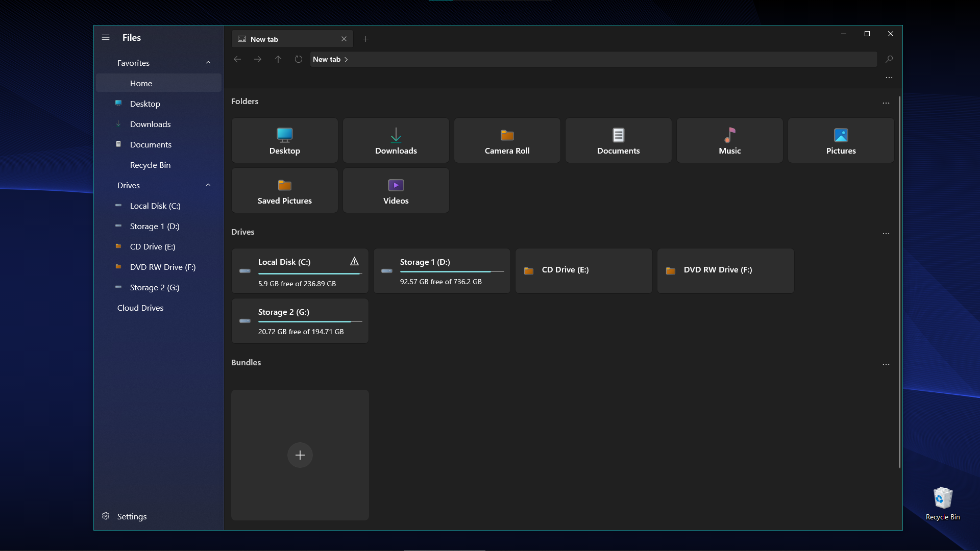The width and height of the screenshot is (980, 551).
Task: Open the Pictures folder tile
Action: click(x=841, y=140)
